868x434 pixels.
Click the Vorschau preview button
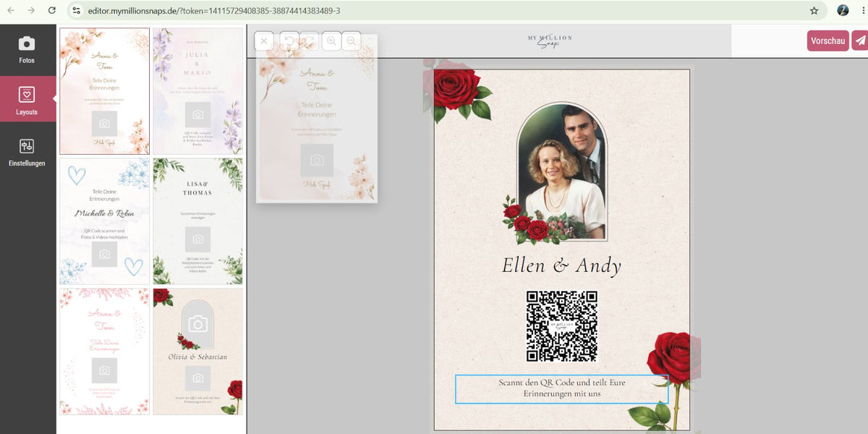point(828,41)
